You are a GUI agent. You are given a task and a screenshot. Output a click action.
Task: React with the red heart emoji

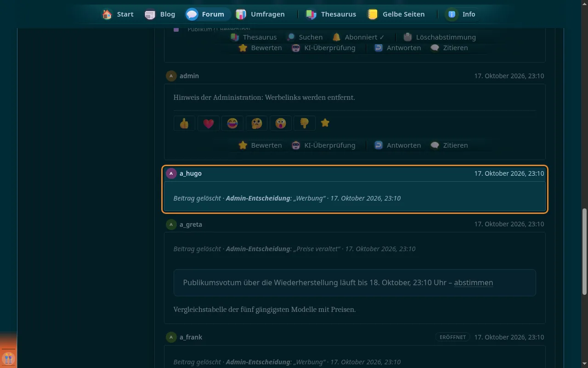tap(209, 123)
